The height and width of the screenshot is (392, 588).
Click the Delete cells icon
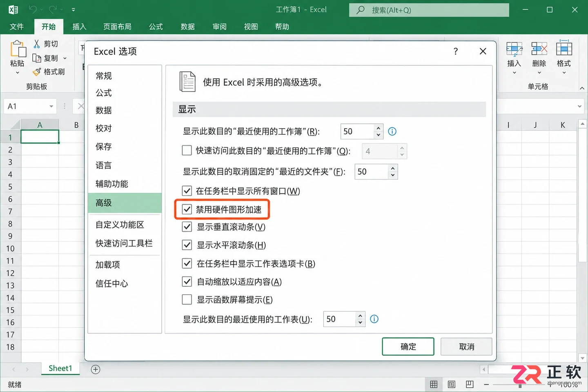point(539,49)
